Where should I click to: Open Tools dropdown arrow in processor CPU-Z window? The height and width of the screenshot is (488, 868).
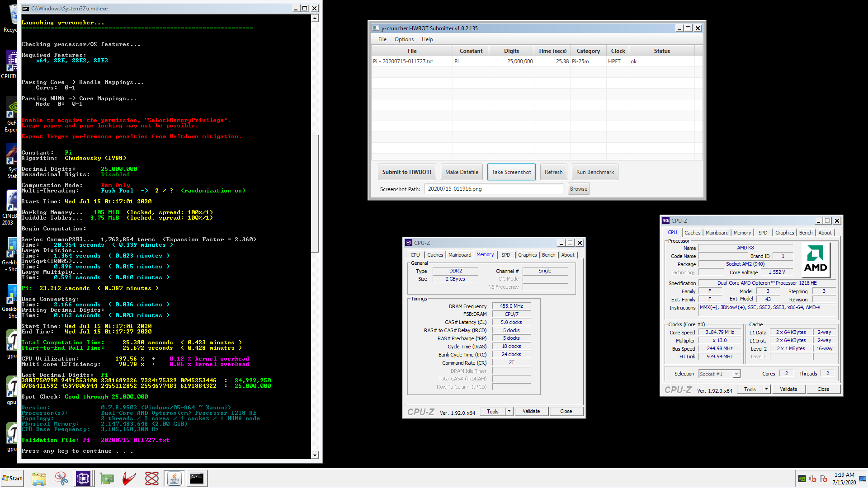click(x=766, y=389)
